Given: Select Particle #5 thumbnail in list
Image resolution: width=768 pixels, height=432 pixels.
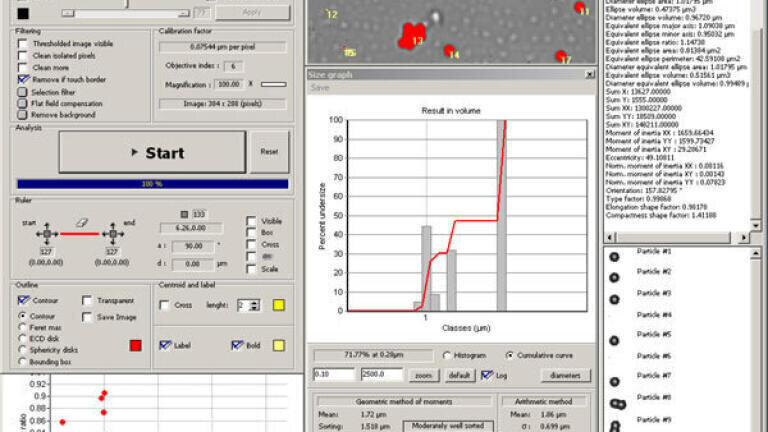Looking at the screenshot, I should [614, 340].
